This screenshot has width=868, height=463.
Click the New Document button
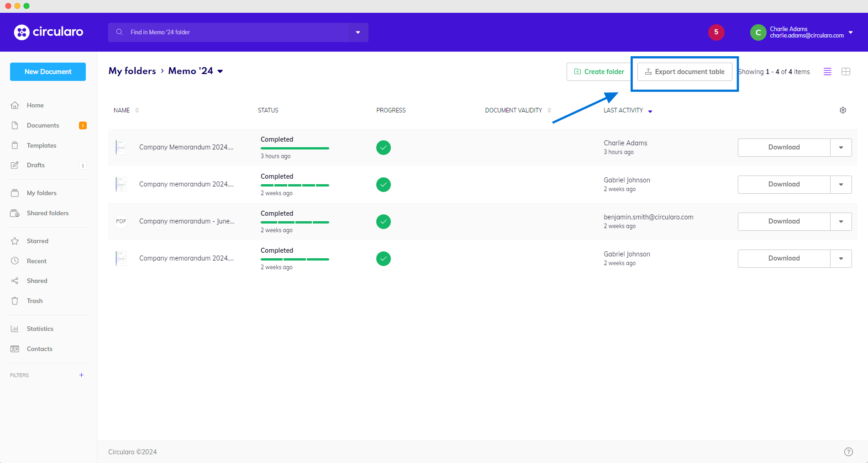pos(48,72)
